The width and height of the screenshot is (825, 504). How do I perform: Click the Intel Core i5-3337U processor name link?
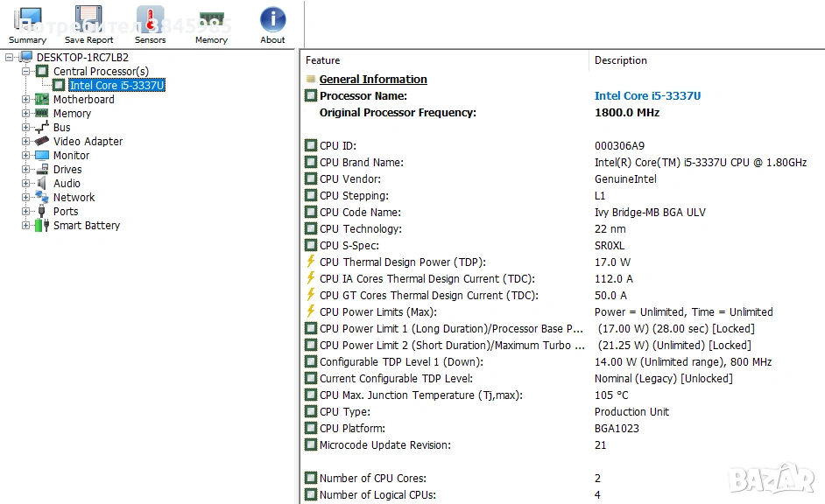coord(647,96)
